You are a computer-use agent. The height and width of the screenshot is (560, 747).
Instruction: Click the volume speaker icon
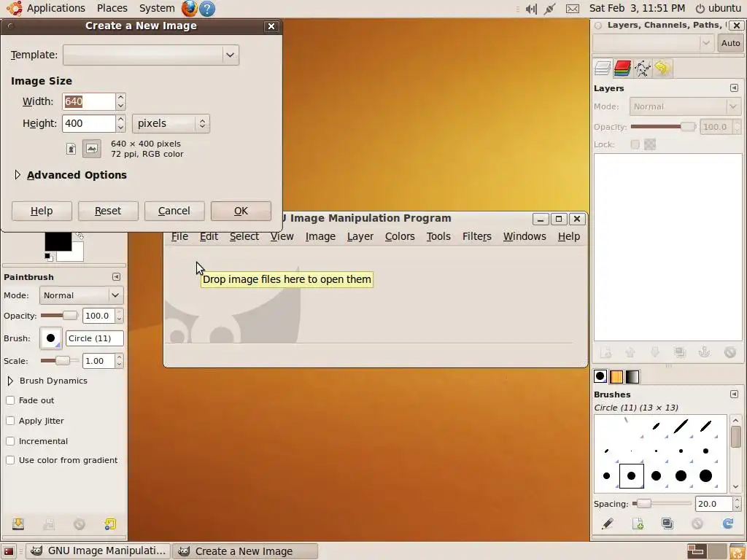click(x=531, y=9)
